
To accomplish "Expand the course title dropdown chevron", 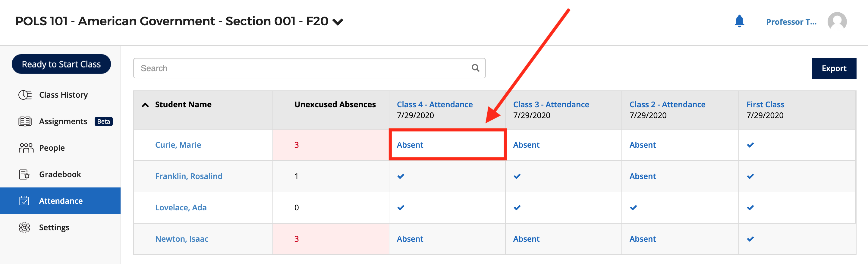I will pos(338,22).
